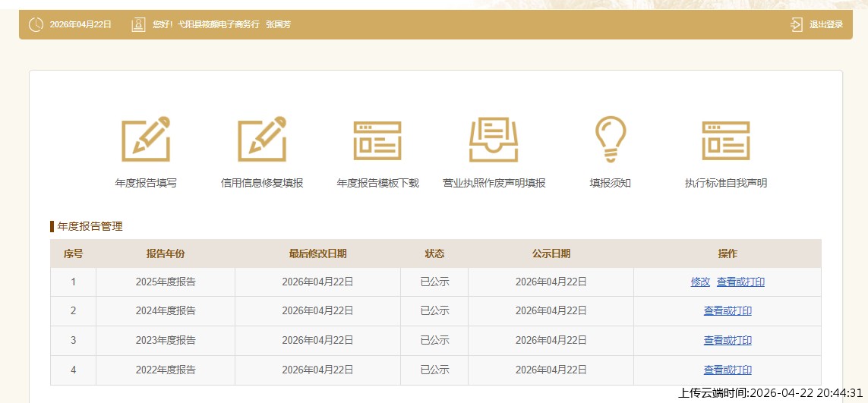Click the 信用信息修复填报 edit icon
The width and height of the screenshot is (868, 403).
[262, 139]
